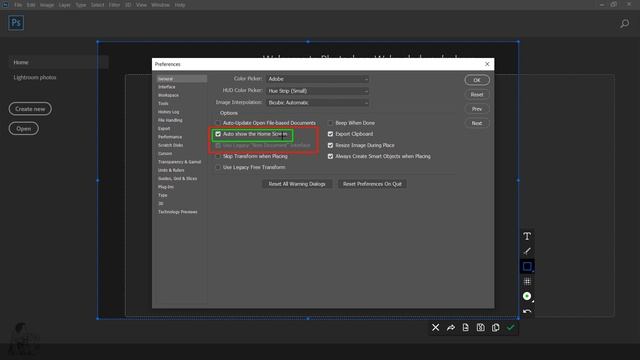Open the Layer menu
Image resolution: width=640 pixels, height=360 pixels.
tap(64, 5)
